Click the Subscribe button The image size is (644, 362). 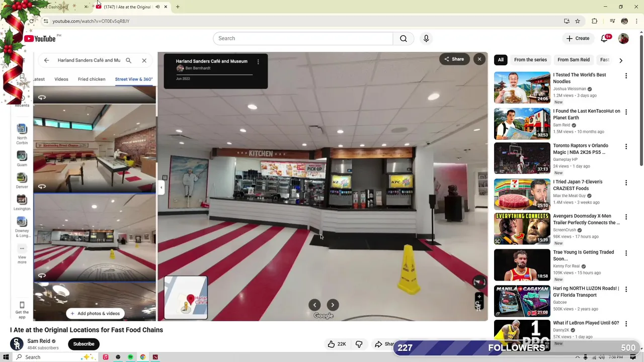coord(84,344)
